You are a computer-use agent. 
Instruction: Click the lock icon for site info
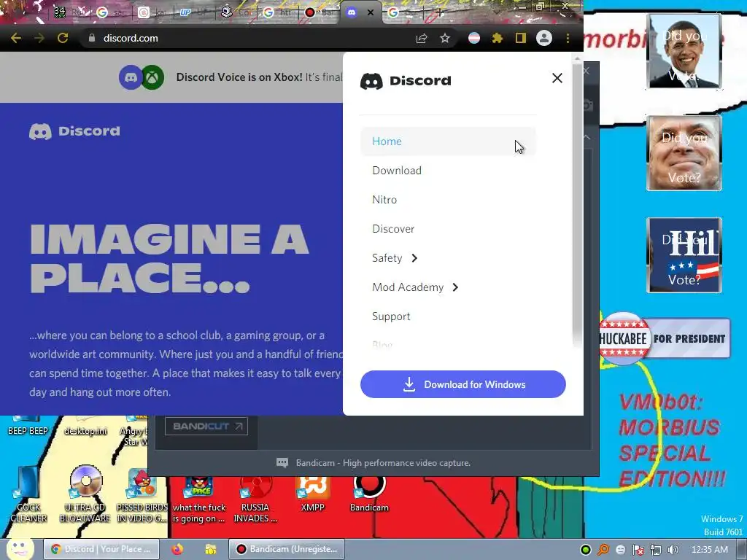point(92,38)
